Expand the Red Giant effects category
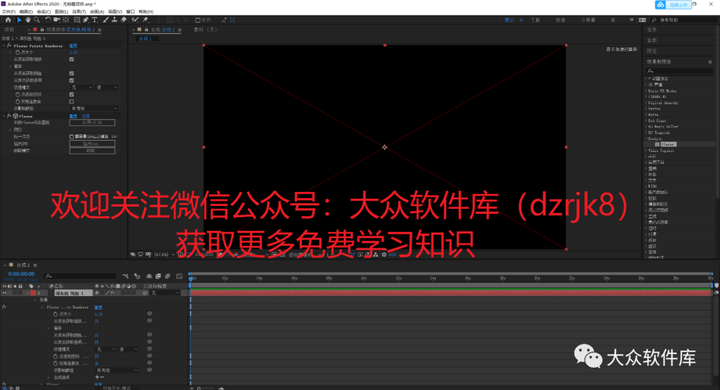The height and width of the screenshot is (390, 720). (x=646, y=121)
